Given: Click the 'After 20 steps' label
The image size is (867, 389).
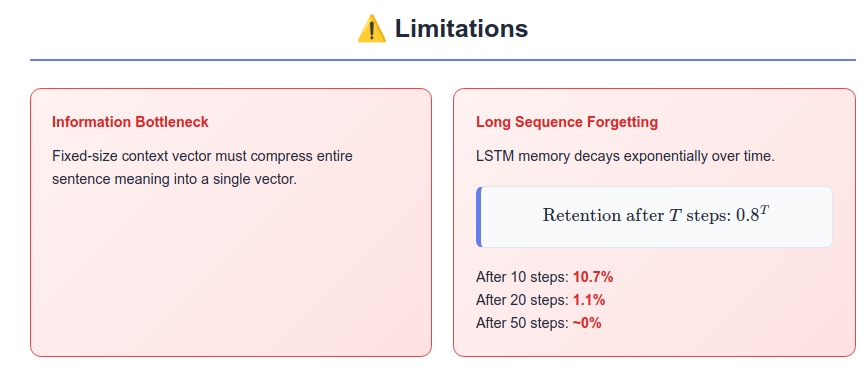Looking at the screenshot, I should tap(523, 300).
